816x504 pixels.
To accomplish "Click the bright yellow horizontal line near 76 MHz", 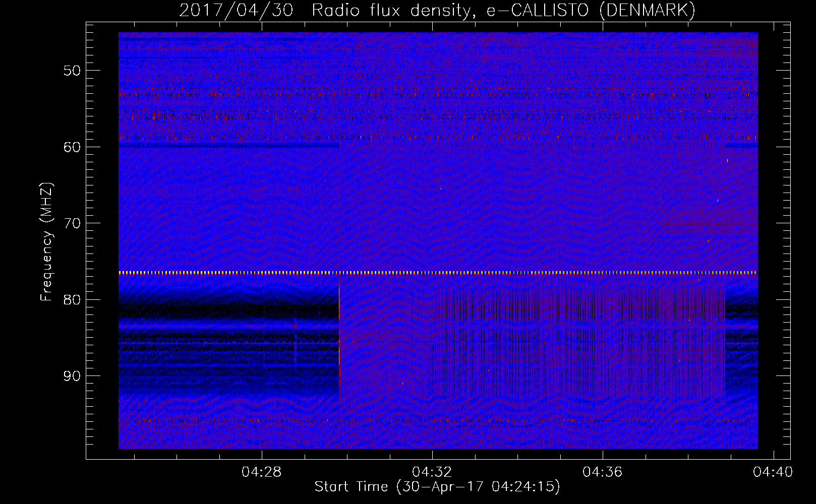I will coord(438,273).
